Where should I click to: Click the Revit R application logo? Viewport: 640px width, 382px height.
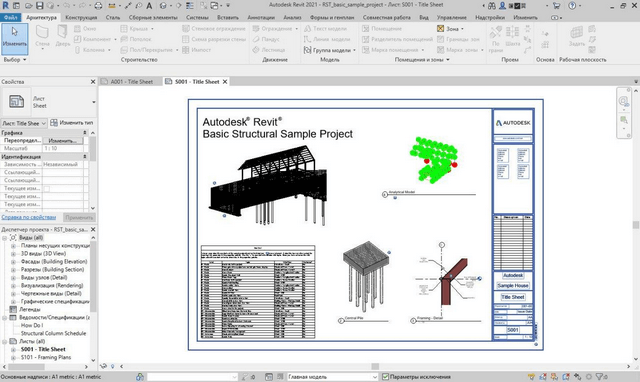coord(5,6)
